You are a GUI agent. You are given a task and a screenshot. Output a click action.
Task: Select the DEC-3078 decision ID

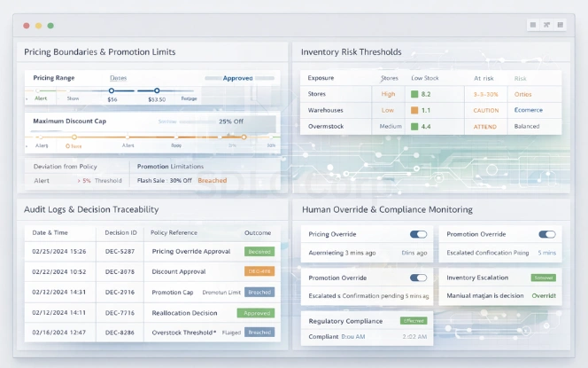coord(120,271)
